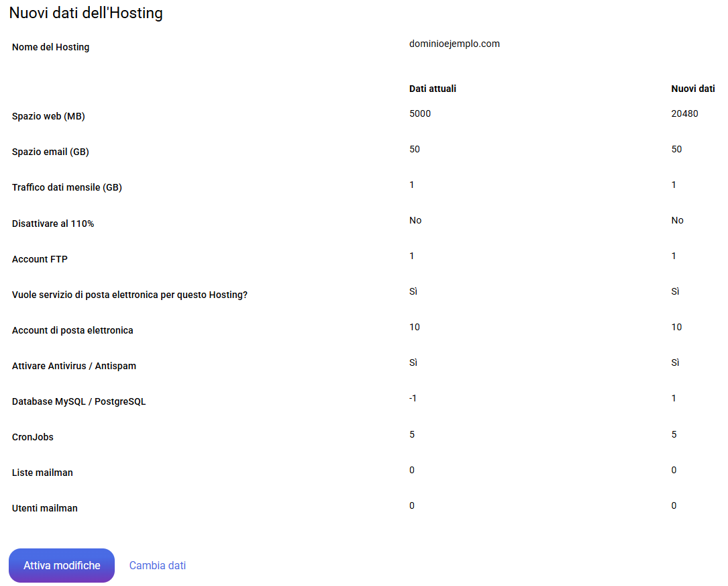
Task: Click the Account di posta elettronica label
Action: tap(72, 330)
